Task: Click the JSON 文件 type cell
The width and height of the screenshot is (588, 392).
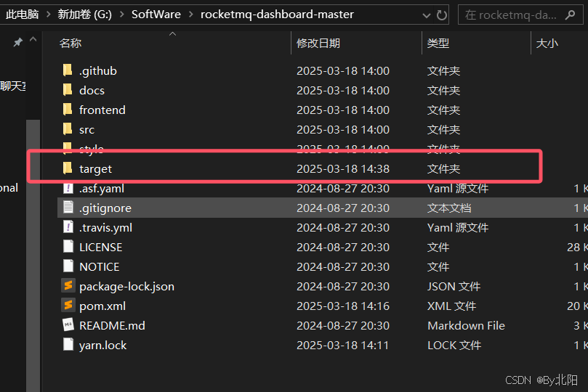Action: tap(454, 287)
